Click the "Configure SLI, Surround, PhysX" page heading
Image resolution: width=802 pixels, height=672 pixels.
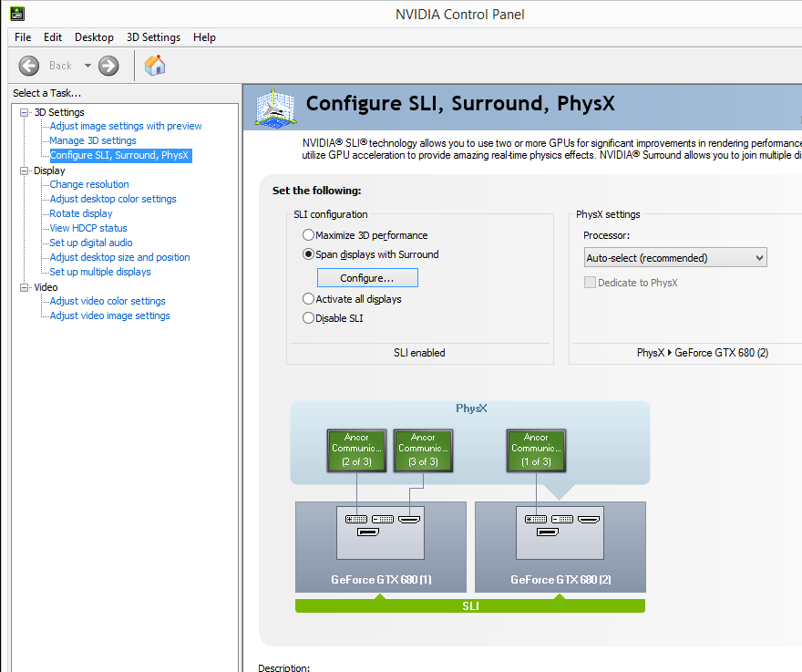pyautogui.click(x=460, y=103)
